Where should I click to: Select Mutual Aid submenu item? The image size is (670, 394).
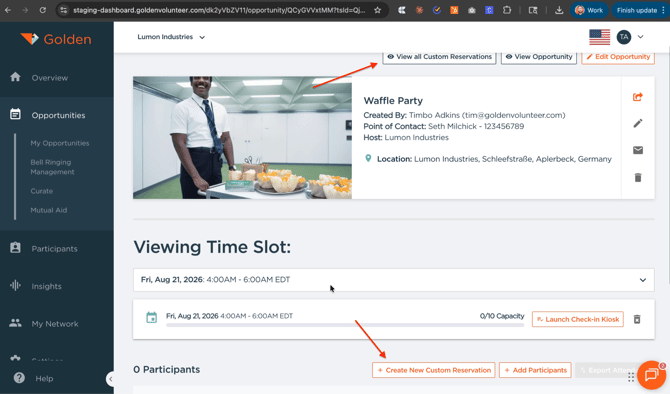tap(49, 210)
